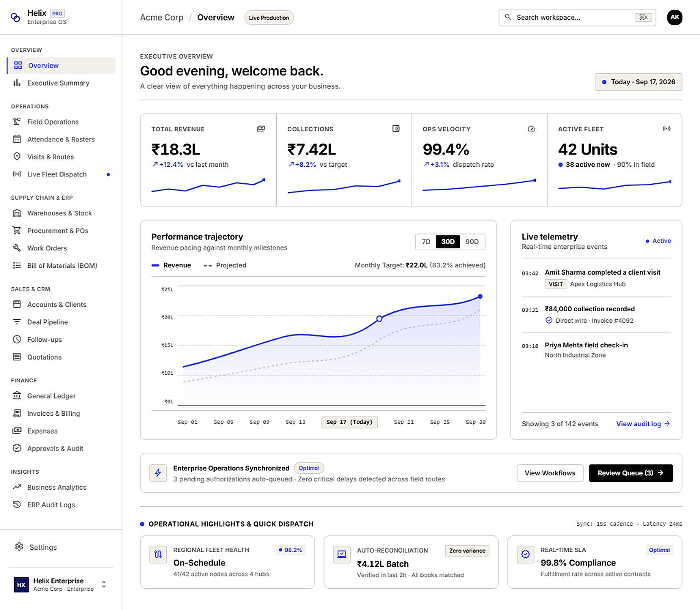This screenshot has height=610, width=700.
Task: Select the 30D chart range
Action: click(x=448, y=242)
